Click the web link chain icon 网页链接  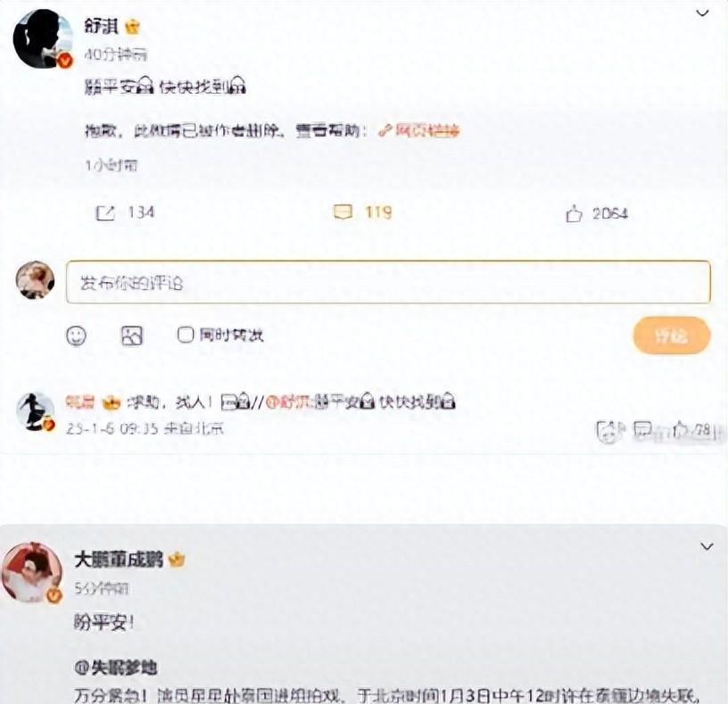pyautogui.click(x=418, y=131)
